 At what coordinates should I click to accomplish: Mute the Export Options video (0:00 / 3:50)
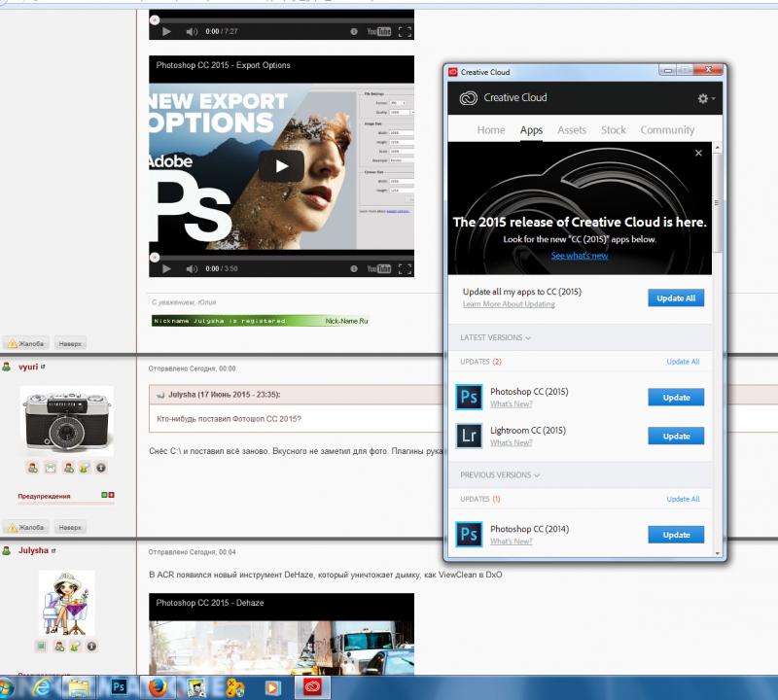tap(192, 269)
